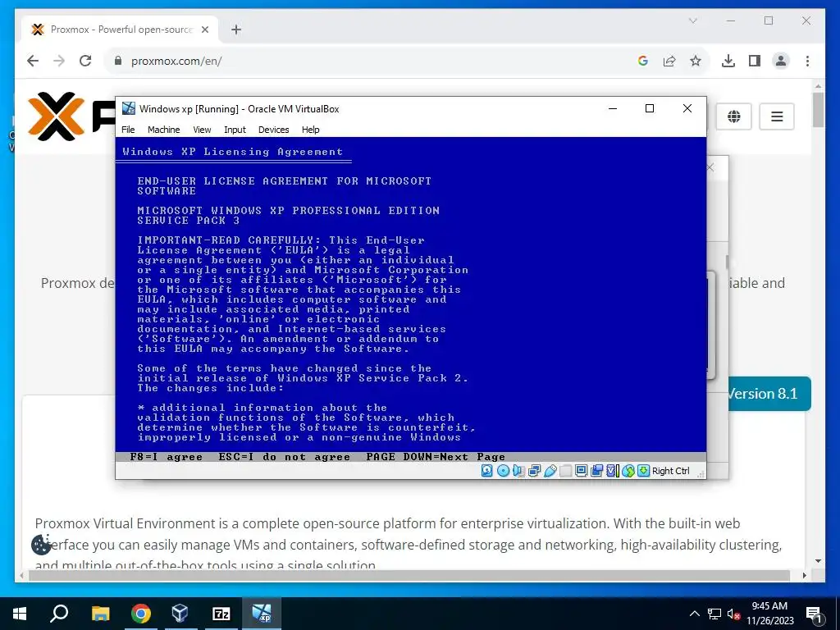Click the CPU virtualization status icon
This screenshot has width=840, height=630.
click(612, 471)
